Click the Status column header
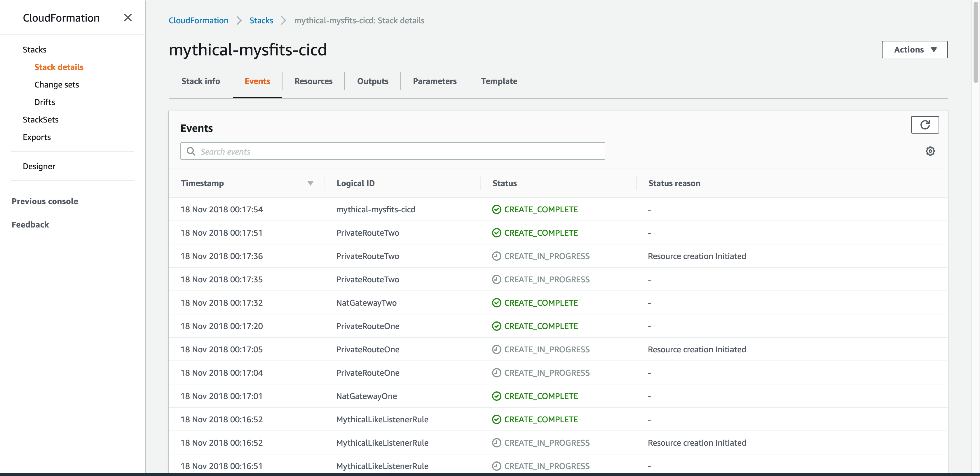 [505, 183]
